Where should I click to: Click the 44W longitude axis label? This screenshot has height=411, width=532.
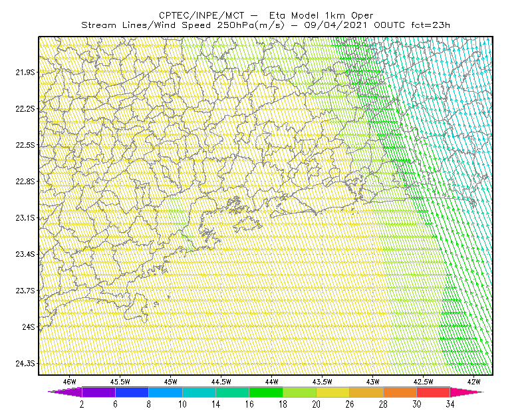(272, 382)
